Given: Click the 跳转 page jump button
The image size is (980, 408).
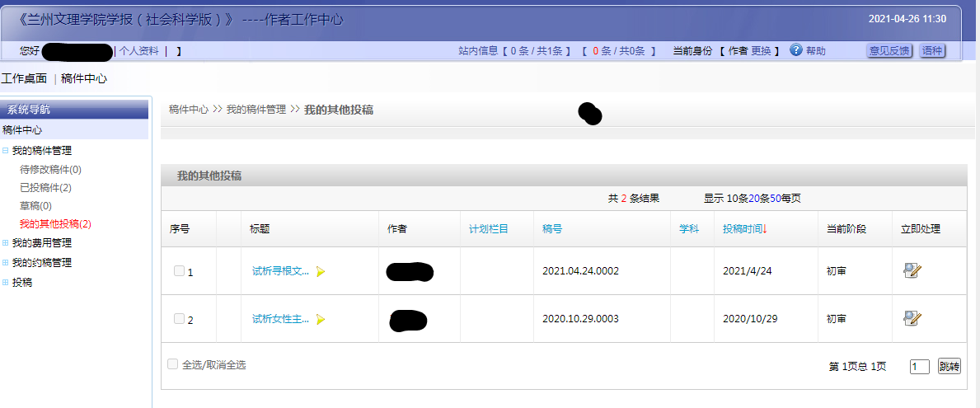Looking at the screenshot, I should tap(949, 367).
